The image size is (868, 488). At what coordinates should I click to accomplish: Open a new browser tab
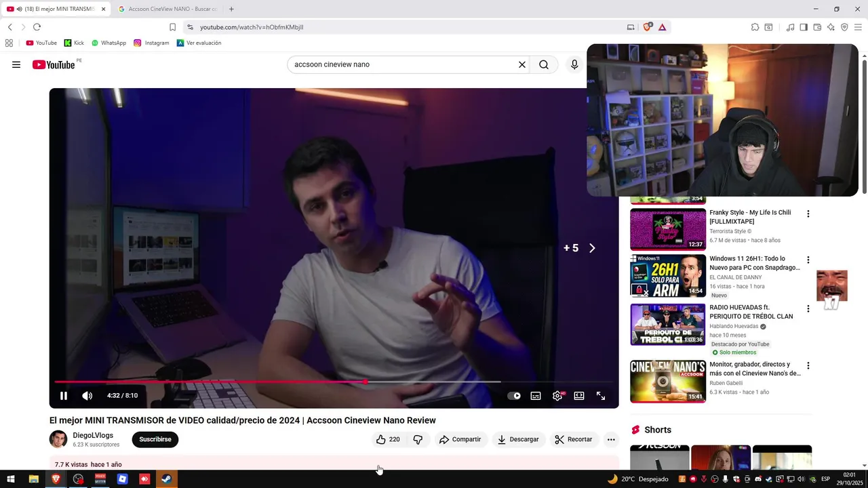231,9
